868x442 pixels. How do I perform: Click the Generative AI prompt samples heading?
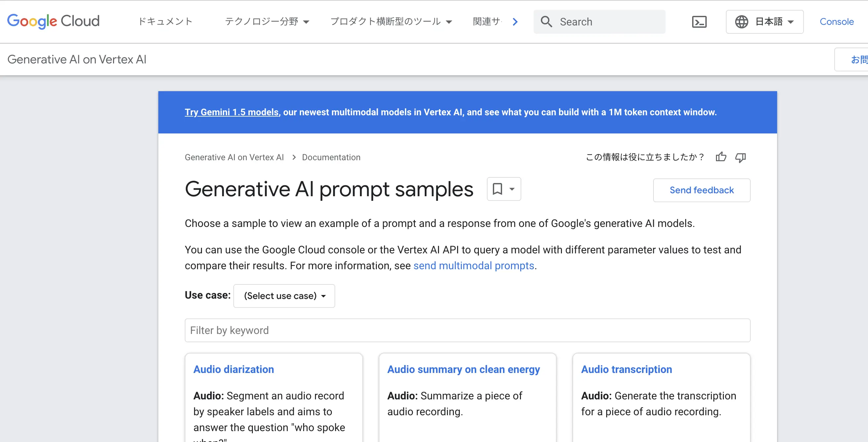point(329,189)
